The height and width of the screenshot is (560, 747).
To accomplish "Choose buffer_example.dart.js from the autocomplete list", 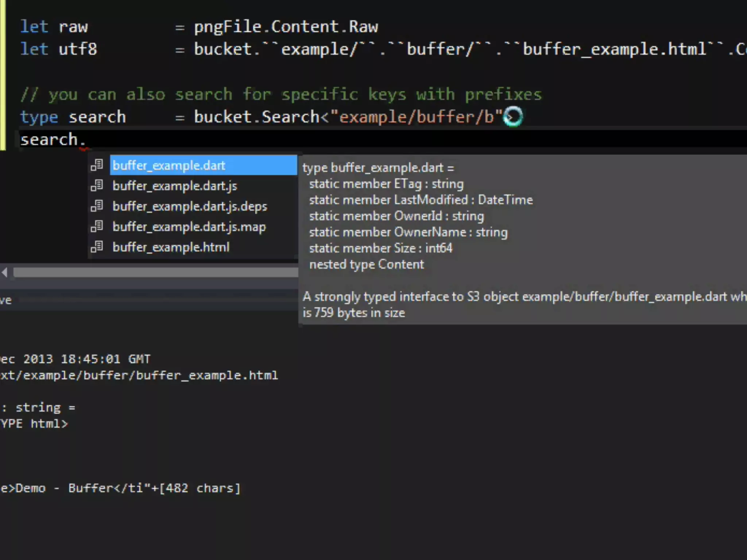I will pyautogui.click(x=175, y=186).
